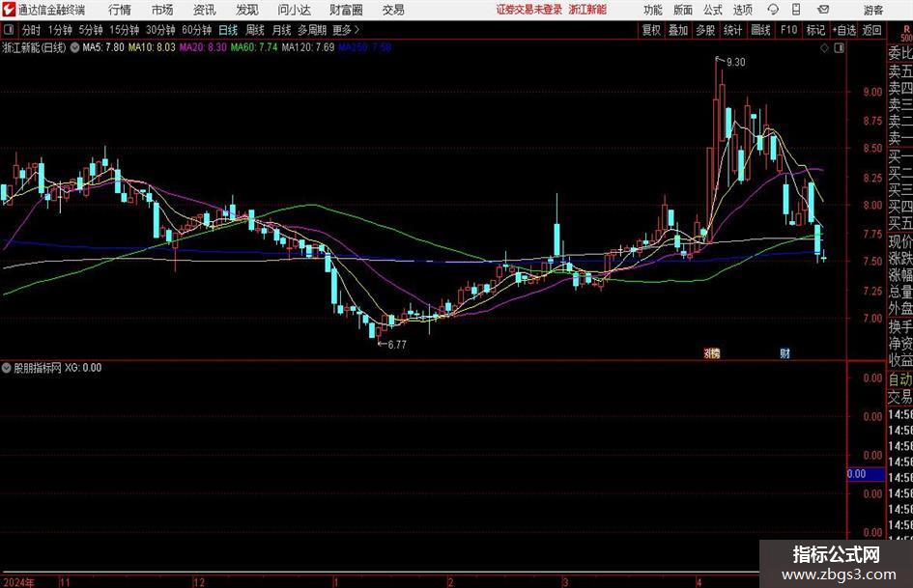This screenshot has width=913, height=588.
Task: Expand the 股朋指标网 indicator dropdown
Action: click(x=7, y=367)
